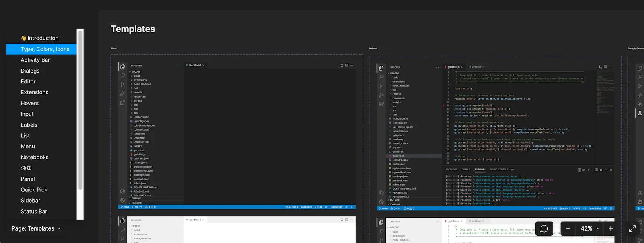Viewport: 644px width, 243px height.
Task: Zoom in using the plus icon
Action: pyautogui.click(x=611, y=228)
